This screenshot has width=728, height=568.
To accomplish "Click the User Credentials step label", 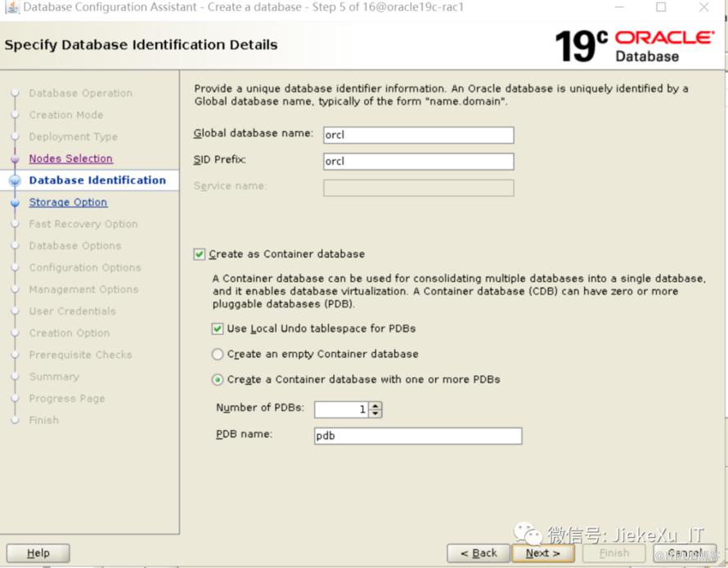I will (x=73, y=311).
